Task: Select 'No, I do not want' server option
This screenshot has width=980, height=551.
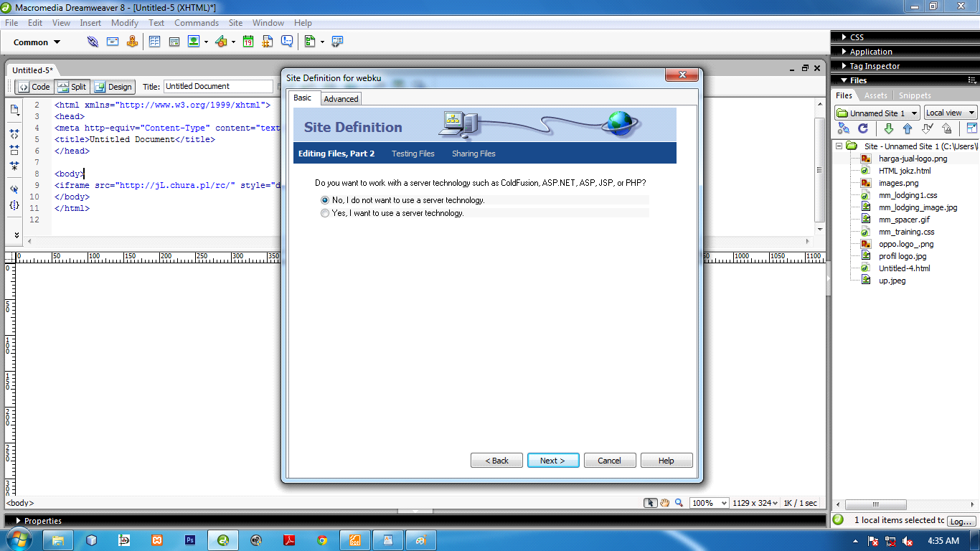Action: [x=326, y=200]
